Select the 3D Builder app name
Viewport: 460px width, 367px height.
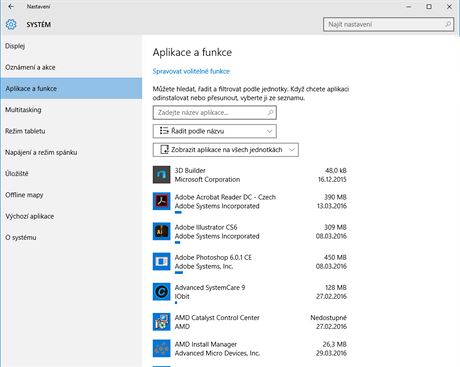coord(190,170)
